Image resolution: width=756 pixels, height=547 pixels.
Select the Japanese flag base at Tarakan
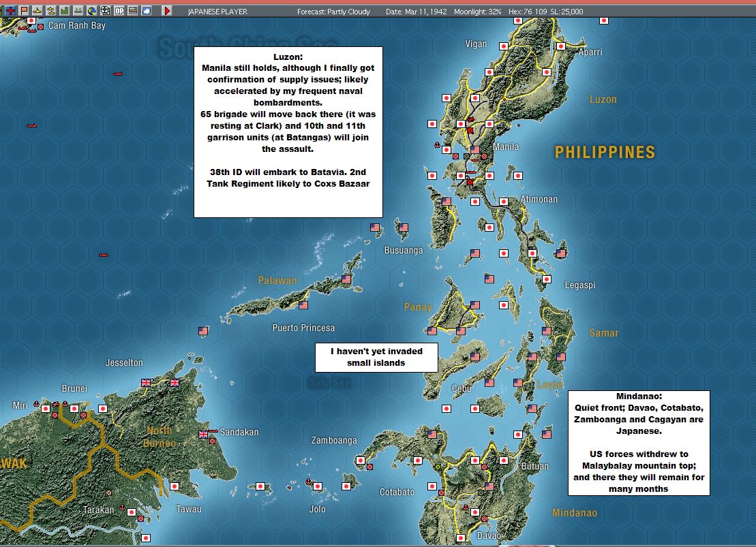point(131,512)
